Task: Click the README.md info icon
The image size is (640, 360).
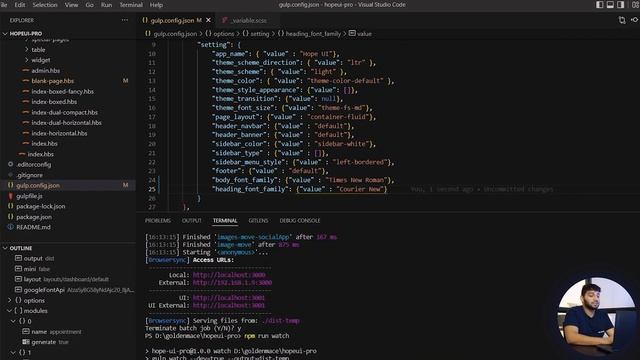Action: [x=11, y=227]
